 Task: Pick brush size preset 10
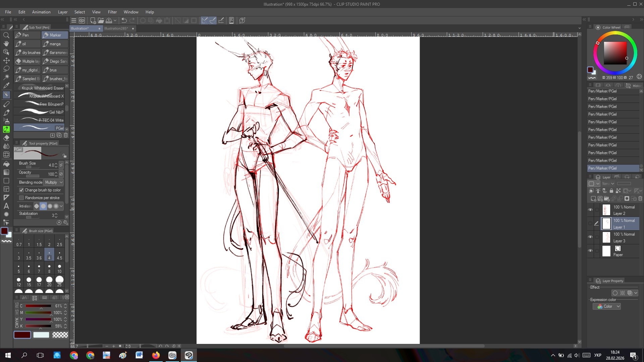point(59,268)
